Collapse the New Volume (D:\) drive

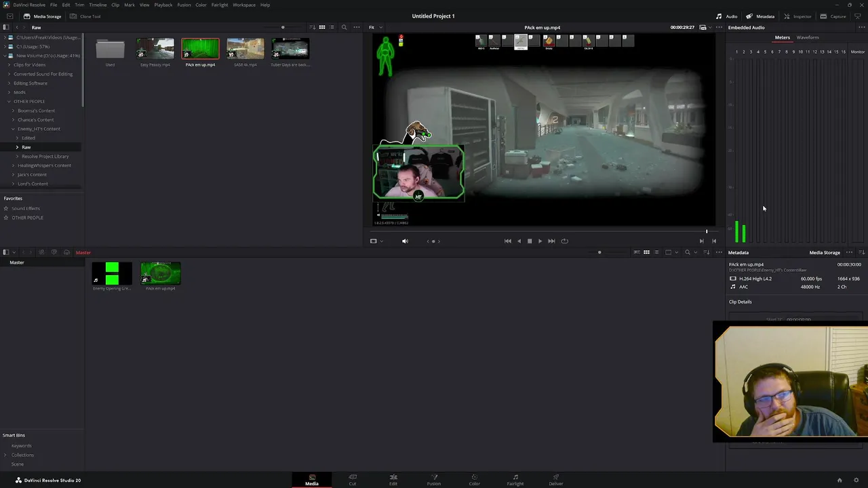6,56
